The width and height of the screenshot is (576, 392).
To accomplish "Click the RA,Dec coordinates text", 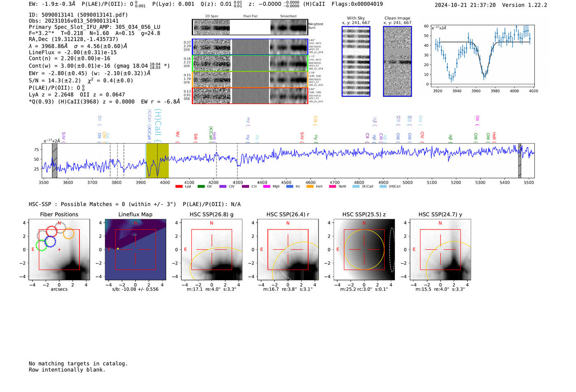I will [x=74, y=39].
